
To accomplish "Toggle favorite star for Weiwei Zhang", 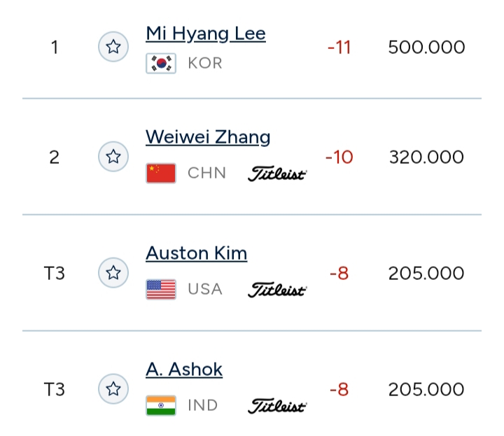I will [x=113, y=156].
